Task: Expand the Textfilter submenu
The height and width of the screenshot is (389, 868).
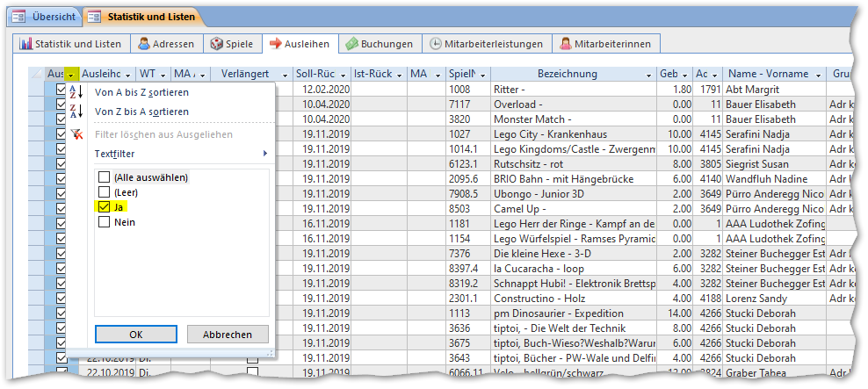Action: (180, 154)
